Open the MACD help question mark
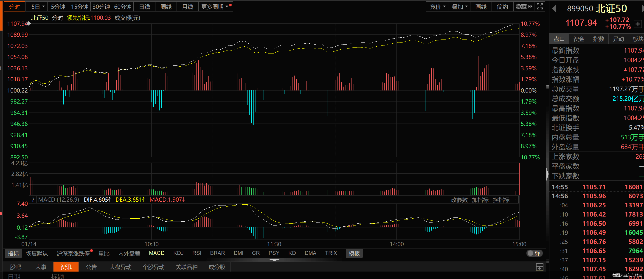The image size is (644, 279). (33, 200)
